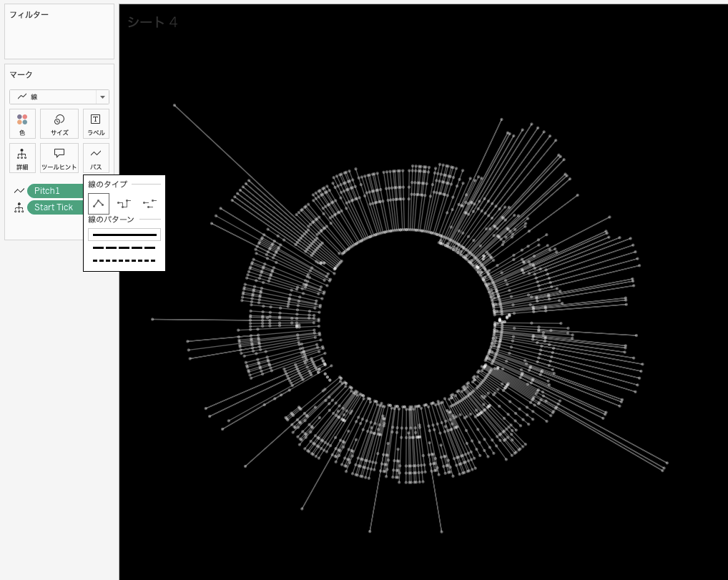Choose the short-dotted line pattern
Screen dimensions: 728x580
coord(124,260)
